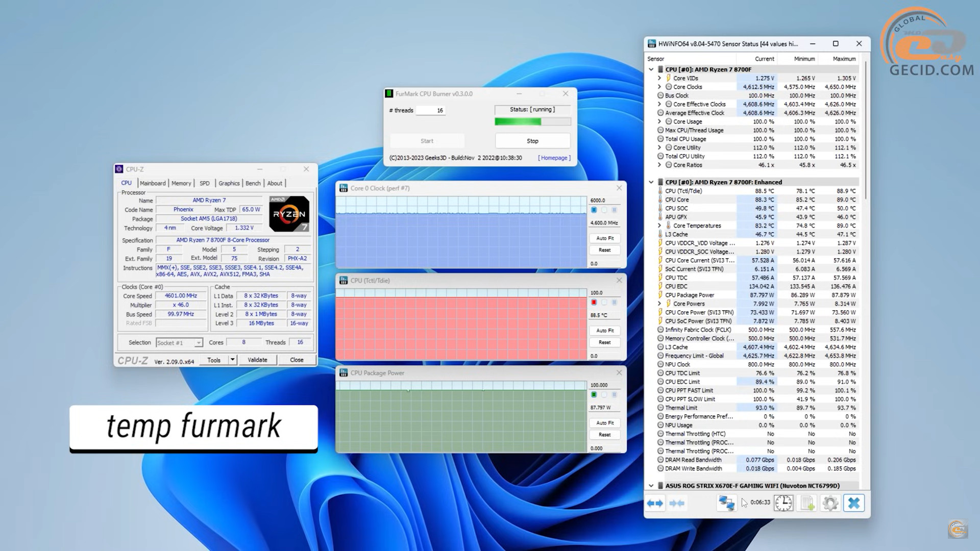This screenshot has width=980, height=551.
Task: Click the Ryzen 7 logo in CPU-Z
Action: pyautogui.click(x=289, y=214)
